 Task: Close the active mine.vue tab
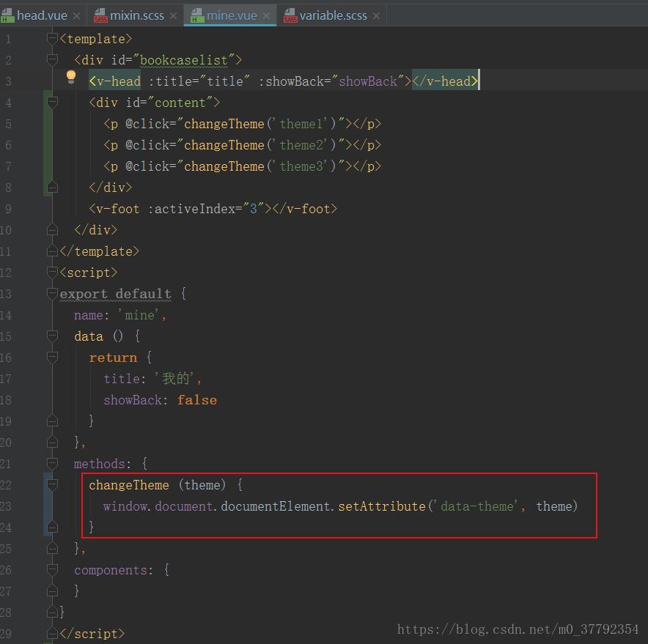click(x=266, y=15)
